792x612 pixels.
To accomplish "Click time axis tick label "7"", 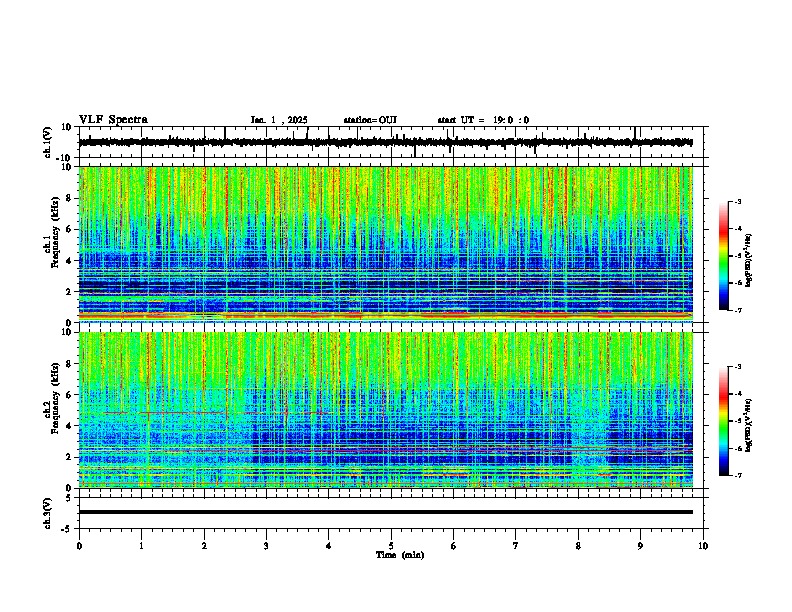I will [516, 546].
